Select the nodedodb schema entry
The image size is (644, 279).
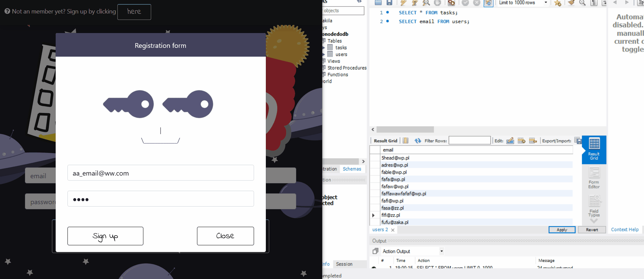pyautogui.click(x=335, y=34)
